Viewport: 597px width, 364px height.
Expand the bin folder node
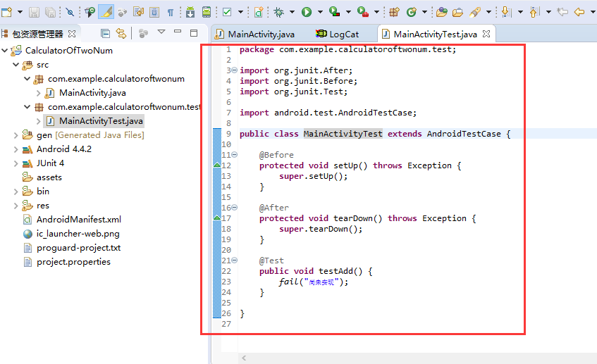[x=16, y=192]
